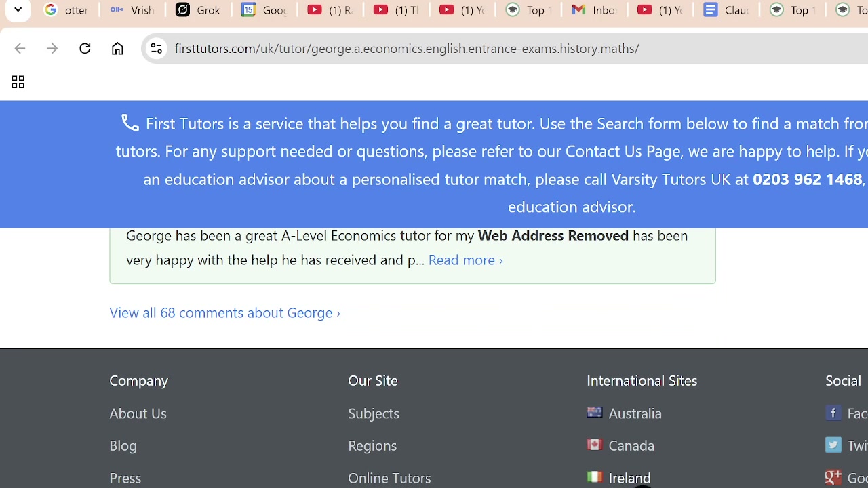View all 68 comments about George
The height and width of the screenshot is (488, 868).
coord(224,312)
